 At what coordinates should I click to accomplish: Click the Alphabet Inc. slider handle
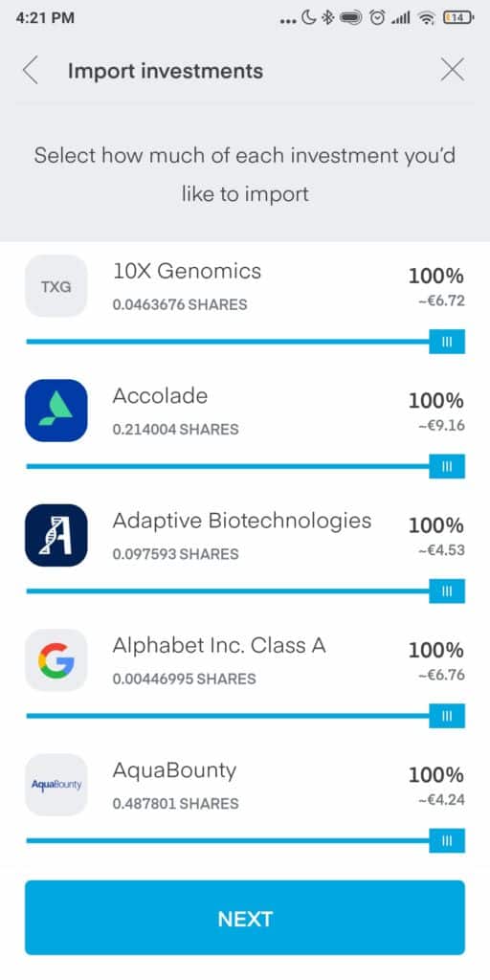(447, 716)
